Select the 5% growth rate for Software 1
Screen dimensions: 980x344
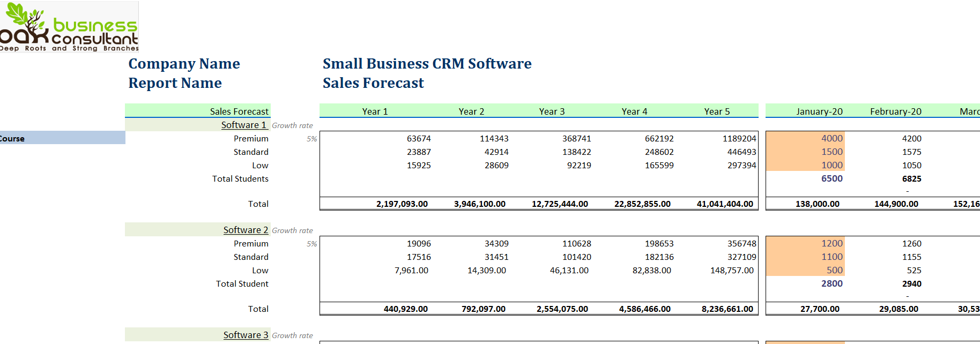point(312,139)
